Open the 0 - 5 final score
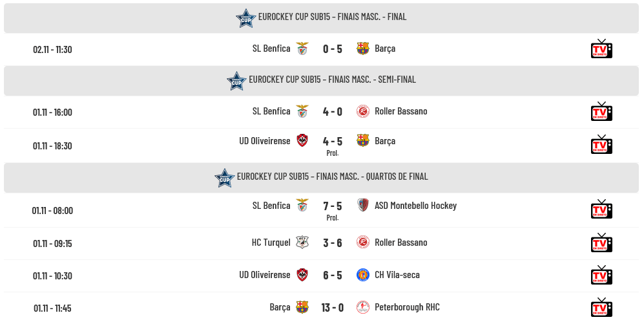The height and width of the screenshot is (324, 644). (333, 49)
